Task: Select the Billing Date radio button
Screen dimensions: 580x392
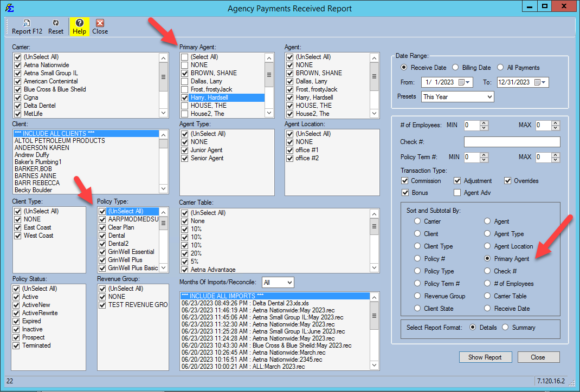Action: point(455,68)
